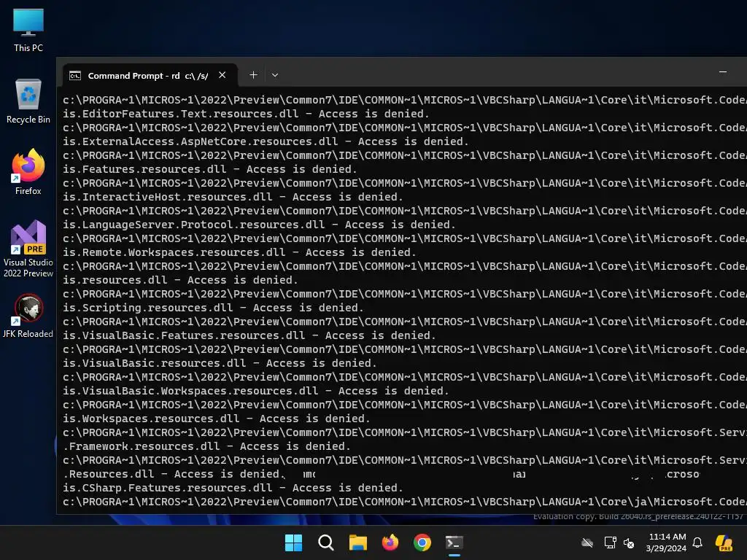Image resolution: width=747 pixels, height=560 pixels.
Task: Open the notification bell
Action: (x=697, y=542)
